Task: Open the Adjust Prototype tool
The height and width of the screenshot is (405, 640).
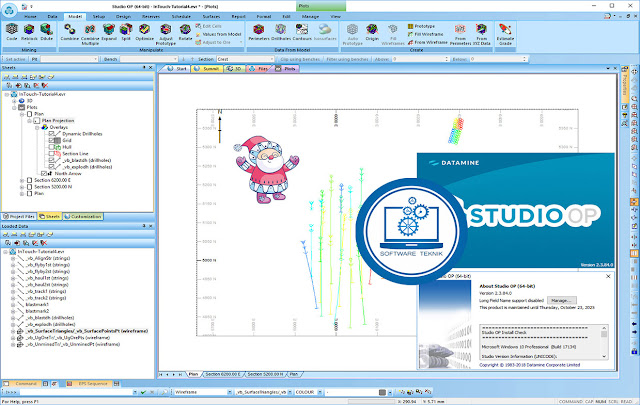Action: click(165, 34)
